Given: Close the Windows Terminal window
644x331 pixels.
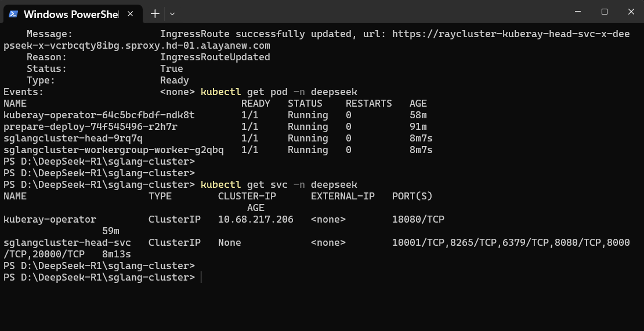Looking at the screenshot, I should [x=631, y=12].
